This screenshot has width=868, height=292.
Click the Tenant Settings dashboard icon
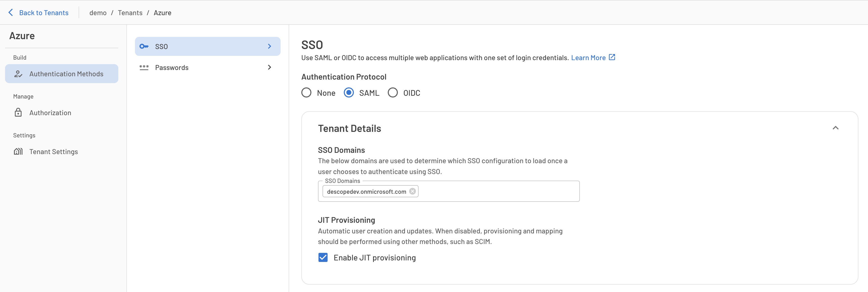(x=18, y=151)
